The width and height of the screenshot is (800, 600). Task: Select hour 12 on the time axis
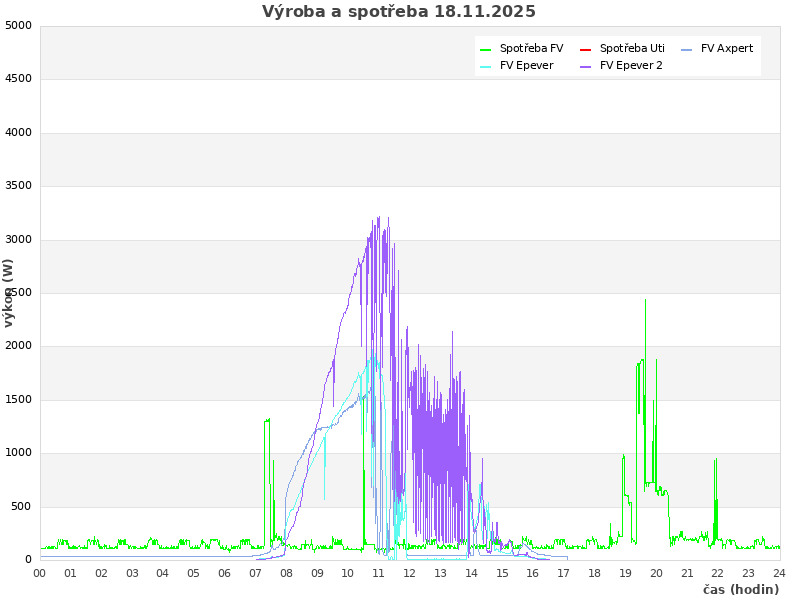[410, 573]
